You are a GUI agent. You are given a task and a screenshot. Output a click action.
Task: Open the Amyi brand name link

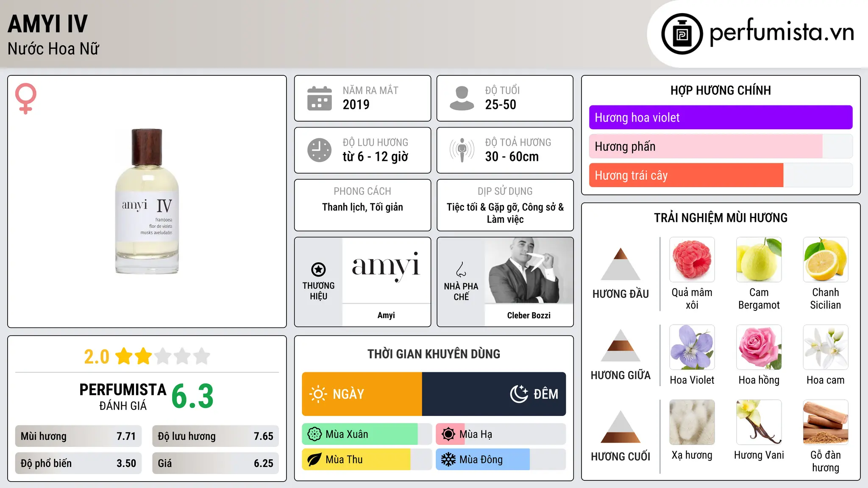click(386, 315)
